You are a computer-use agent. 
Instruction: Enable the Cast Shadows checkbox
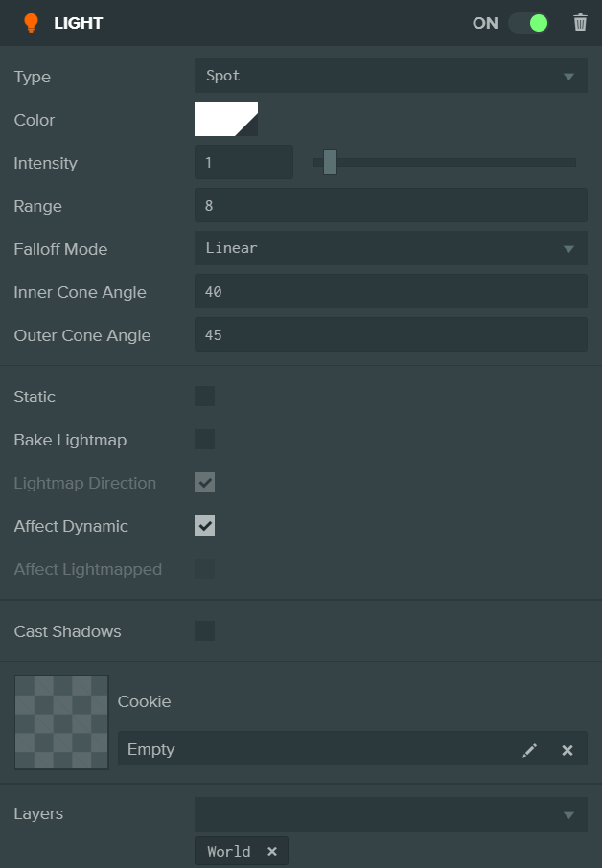pyautogui.click(x=204, y=631)
